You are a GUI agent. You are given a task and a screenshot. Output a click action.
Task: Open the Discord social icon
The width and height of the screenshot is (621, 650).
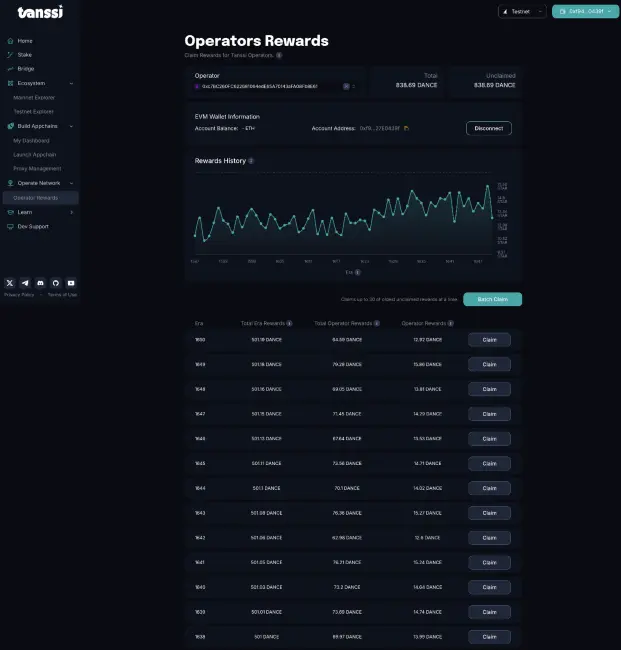tap(40, 283)
